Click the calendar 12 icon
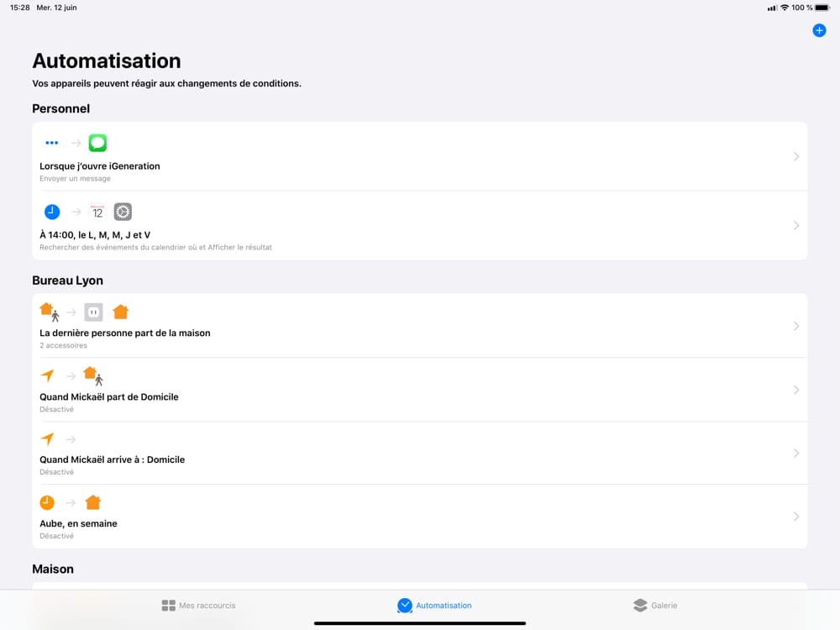 tap(97, 213)
